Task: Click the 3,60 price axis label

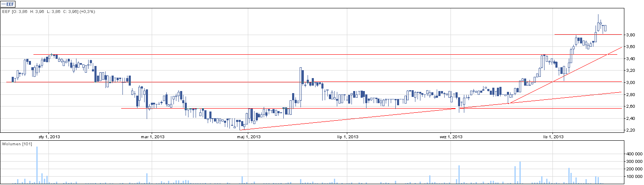Action: click(630, 47)
